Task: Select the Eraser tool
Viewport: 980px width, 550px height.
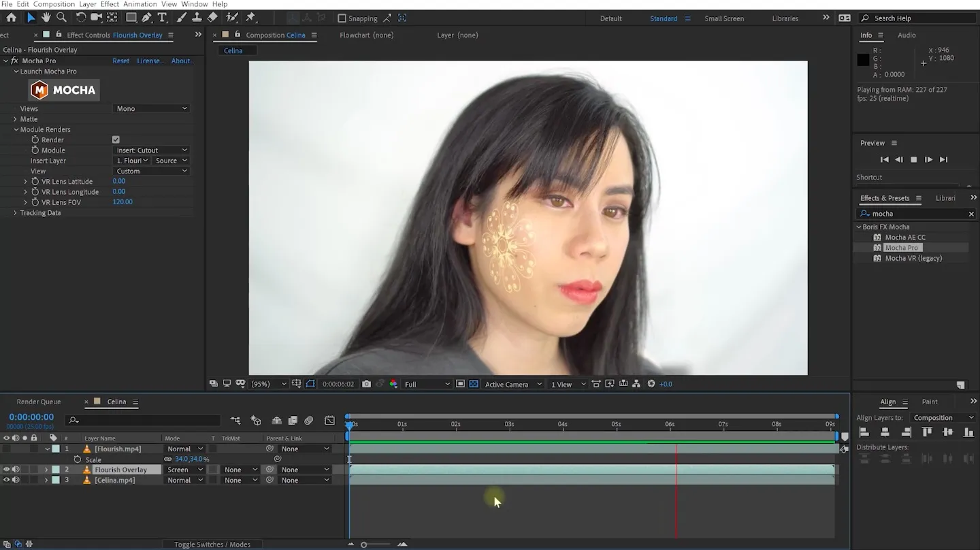Action: click(x=212, y=18)
